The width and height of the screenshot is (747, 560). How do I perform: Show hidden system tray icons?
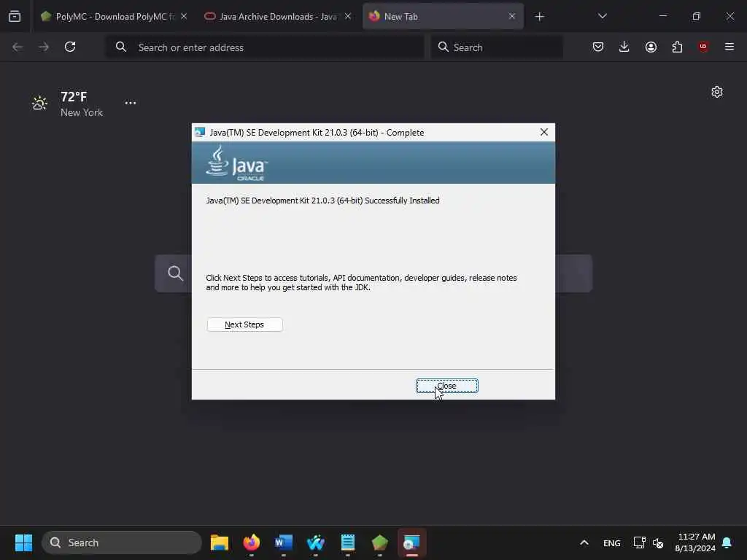point(584,542)
